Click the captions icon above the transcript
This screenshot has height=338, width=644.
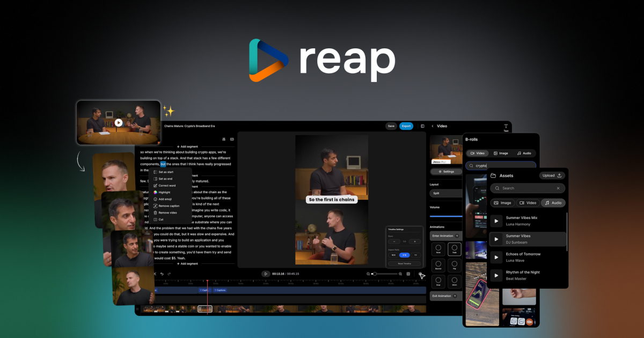(x=232, y=139)
